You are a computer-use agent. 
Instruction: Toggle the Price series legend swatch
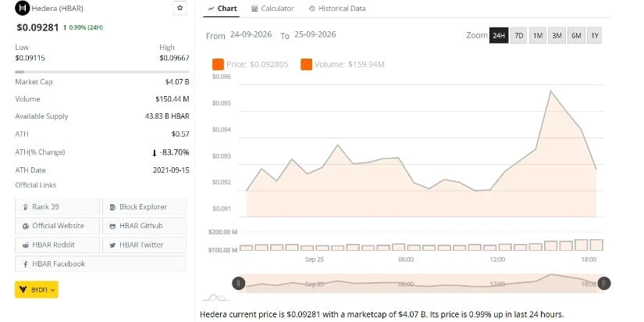[x=218, y=65]
